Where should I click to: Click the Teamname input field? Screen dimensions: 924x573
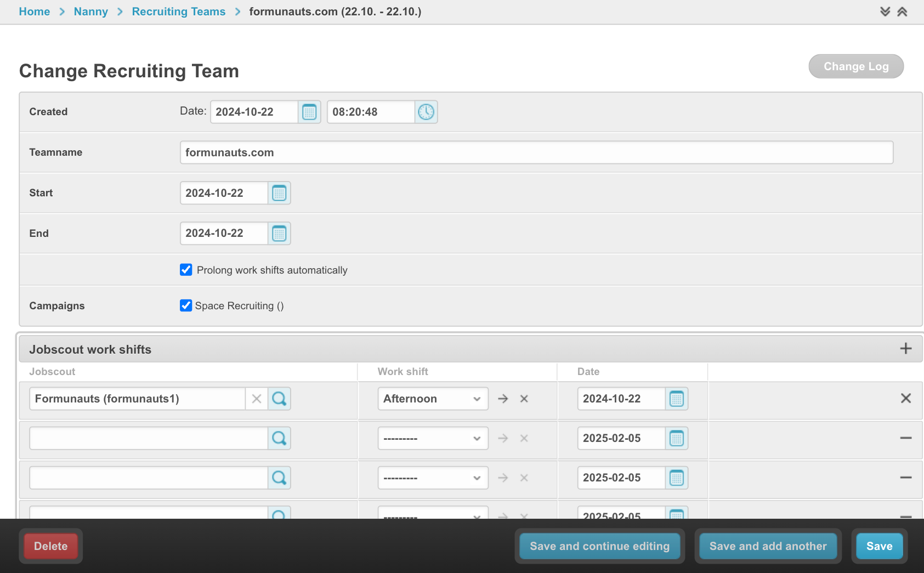[x=536, y=152]
